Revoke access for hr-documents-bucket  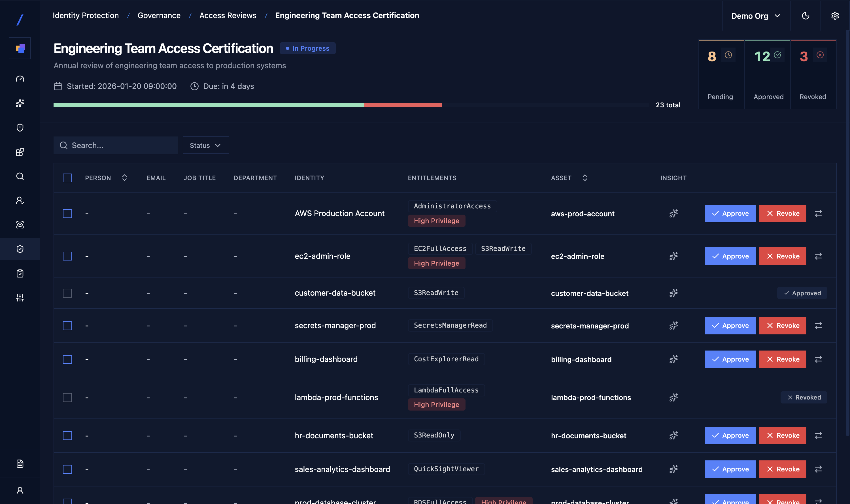[782, 435]
